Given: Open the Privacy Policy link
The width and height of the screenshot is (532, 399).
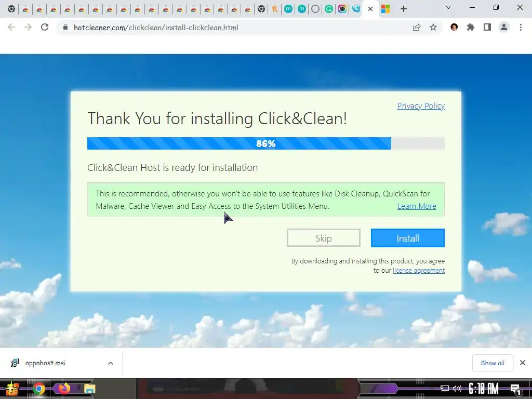Looking at the screenshot, I should (x=421, y=106).
